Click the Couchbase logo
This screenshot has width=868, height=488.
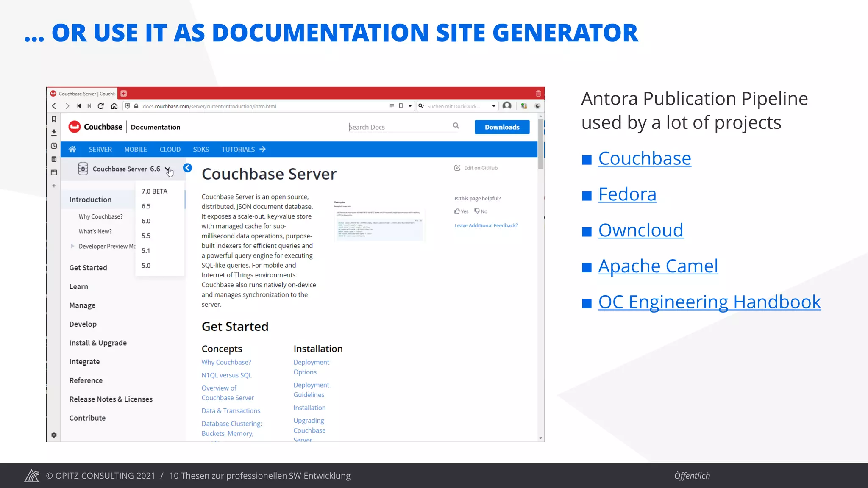[95, 127]
